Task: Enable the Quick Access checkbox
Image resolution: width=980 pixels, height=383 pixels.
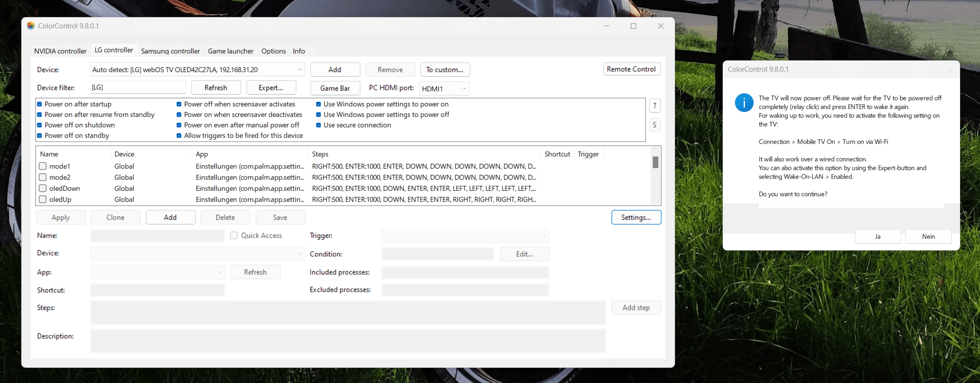Action: pyautogui.click(x=234, y=235)
